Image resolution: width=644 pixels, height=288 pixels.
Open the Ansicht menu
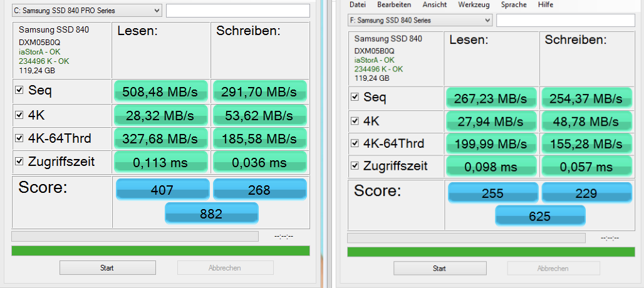[x=435, y=4]
